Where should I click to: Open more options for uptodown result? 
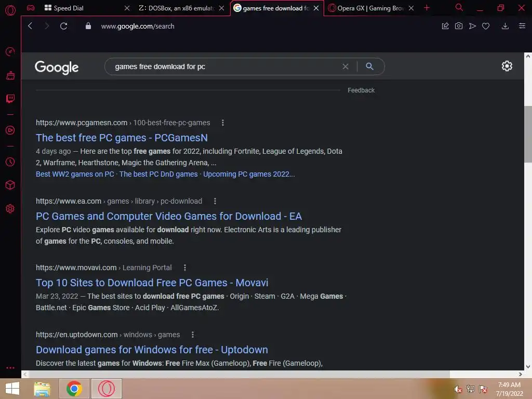click(193, 335)
